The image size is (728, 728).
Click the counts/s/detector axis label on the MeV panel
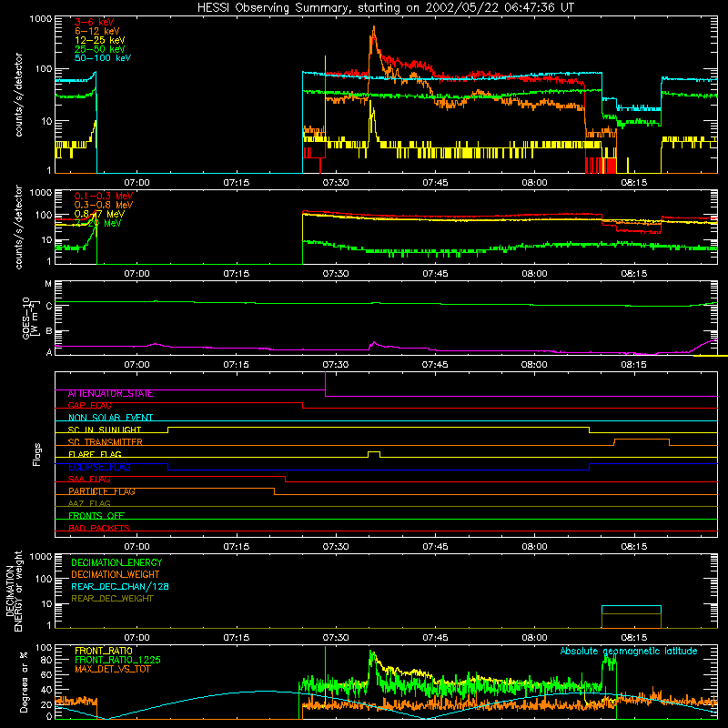pos(18,227)
